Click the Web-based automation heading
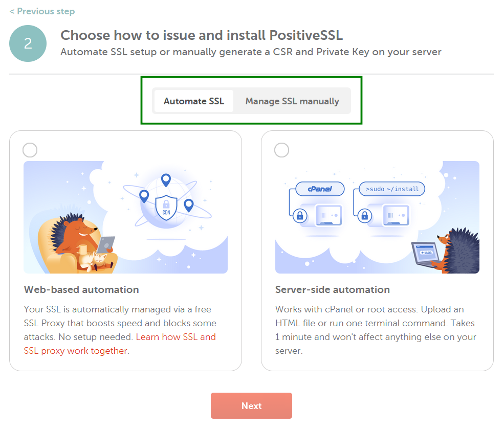This screenshot has width=504, height=430. (x=81, y=289)
